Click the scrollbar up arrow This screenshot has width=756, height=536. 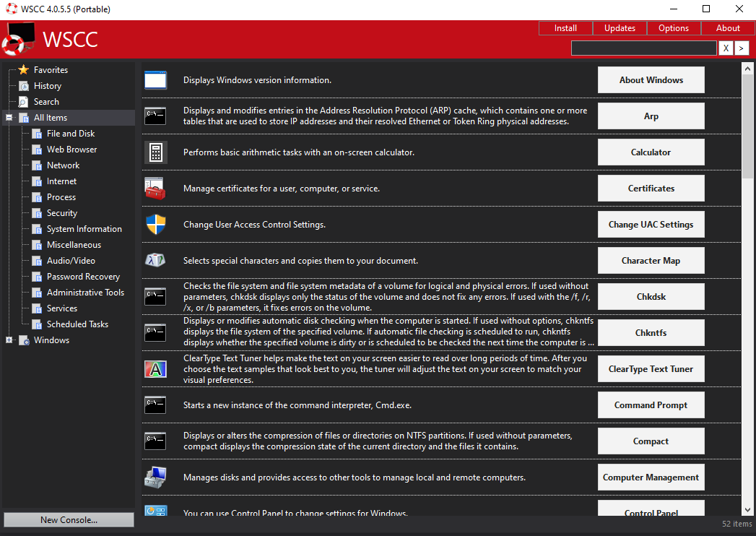747,69
